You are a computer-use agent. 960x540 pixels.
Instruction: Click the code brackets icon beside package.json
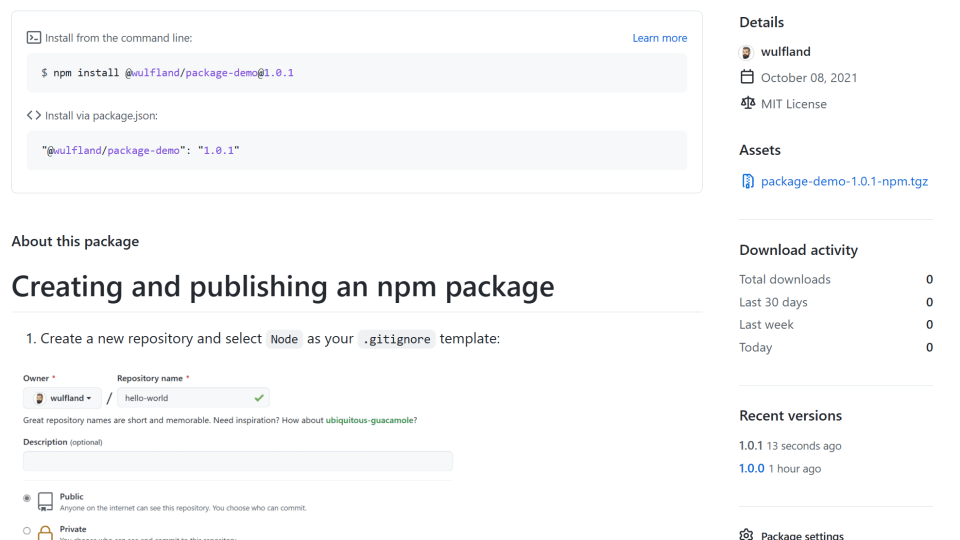(x=34, y=115)
